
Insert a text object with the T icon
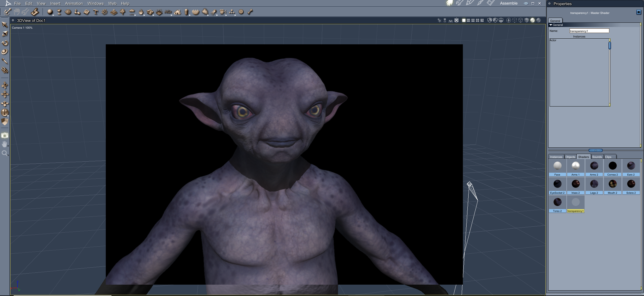(x=96, y=12)
